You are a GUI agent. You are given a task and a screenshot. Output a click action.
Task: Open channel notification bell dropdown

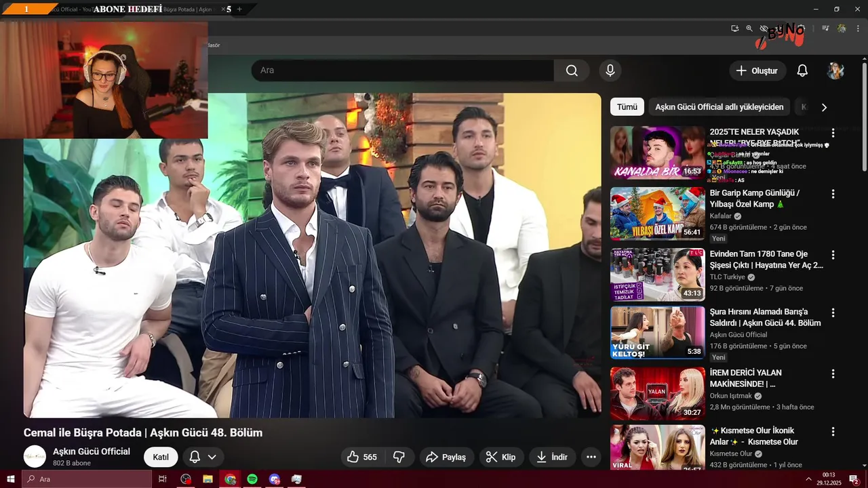(x=203, y=457)
